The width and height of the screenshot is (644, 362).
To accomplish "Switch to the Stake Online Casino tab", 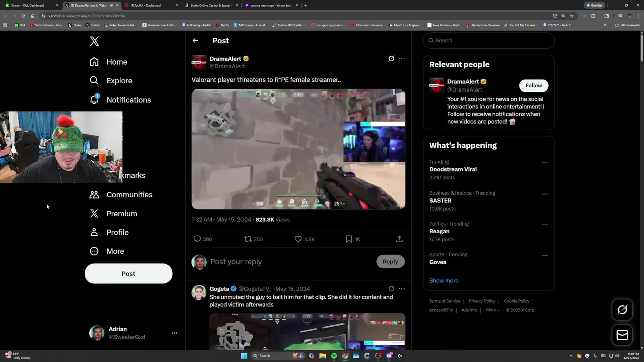I will [210, 5].
